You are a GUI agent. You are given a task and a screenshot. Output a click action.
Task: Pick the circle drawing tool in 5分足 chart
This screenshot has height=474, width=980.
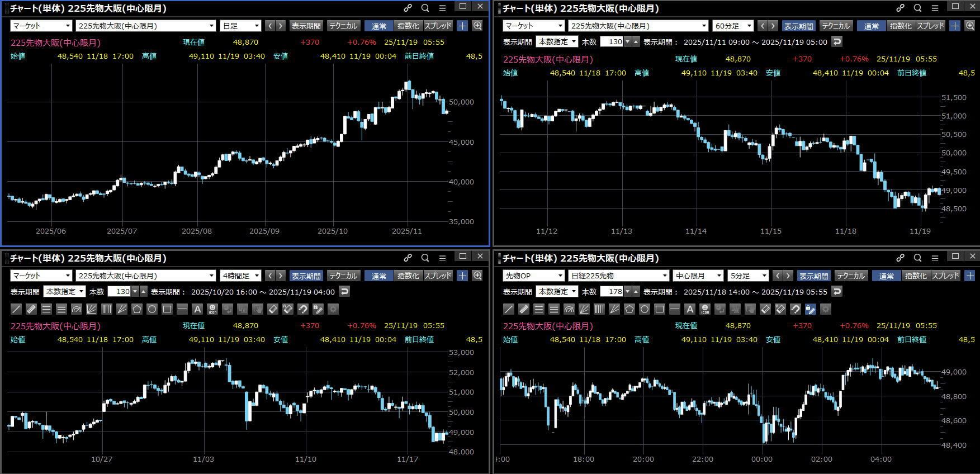point(645,309)
